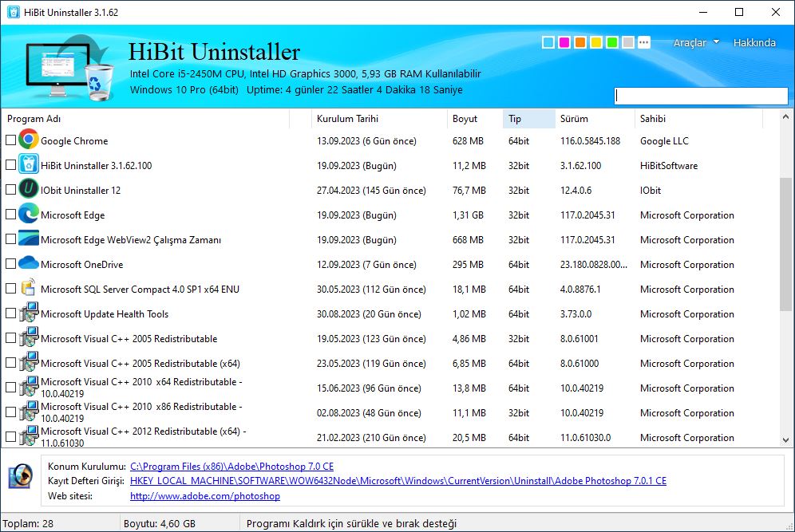Check the Visual C++ 2010 x64 Redistributable checkbox

coord(10,387)
